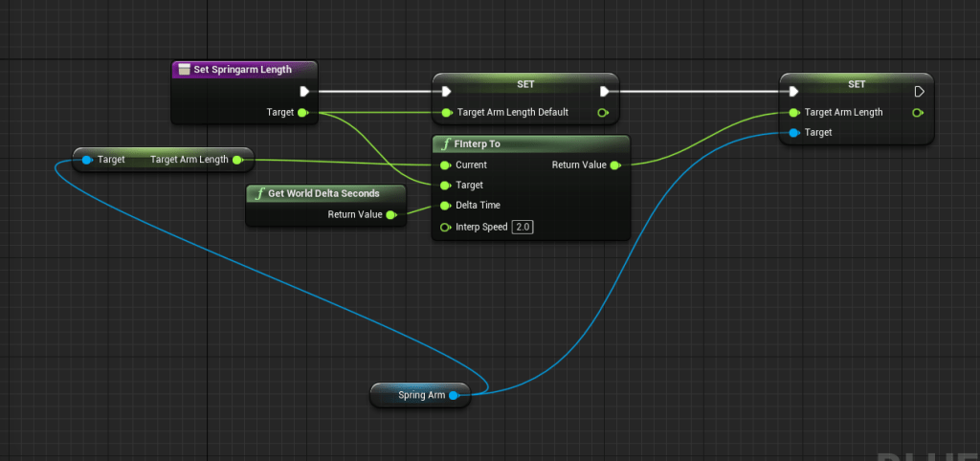Click first SET node execution output pin
The height and width of the screenshot is (461, 980).
pyautogui.click(x=604, y=92)
